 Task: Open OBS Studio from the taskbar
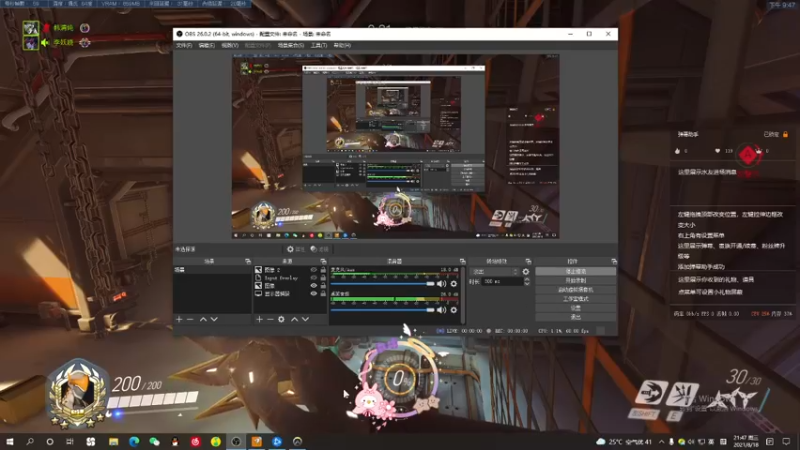[236, 441]
